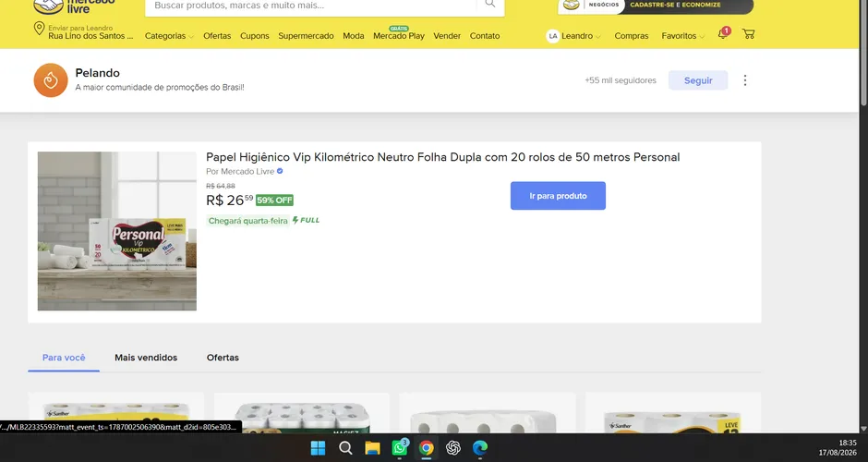Open the notifications bell icon

click(723, 34)
